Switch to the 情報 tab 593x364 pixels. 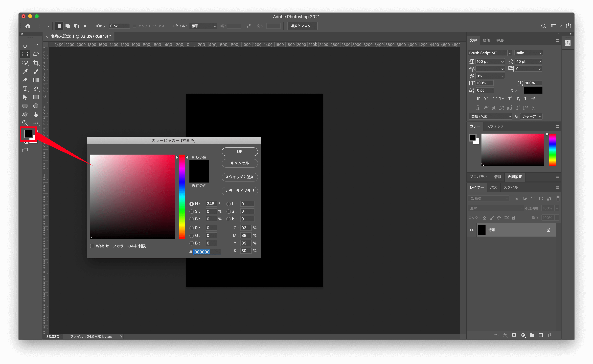pyautogui.click(x=498, y=177)
